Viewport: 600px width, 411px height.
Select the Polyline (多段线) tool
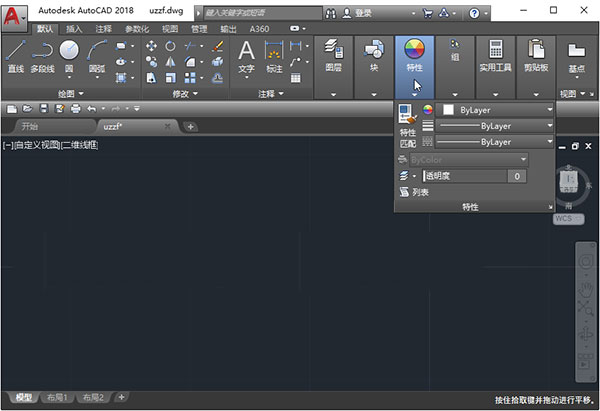click(x=41, y=55)
